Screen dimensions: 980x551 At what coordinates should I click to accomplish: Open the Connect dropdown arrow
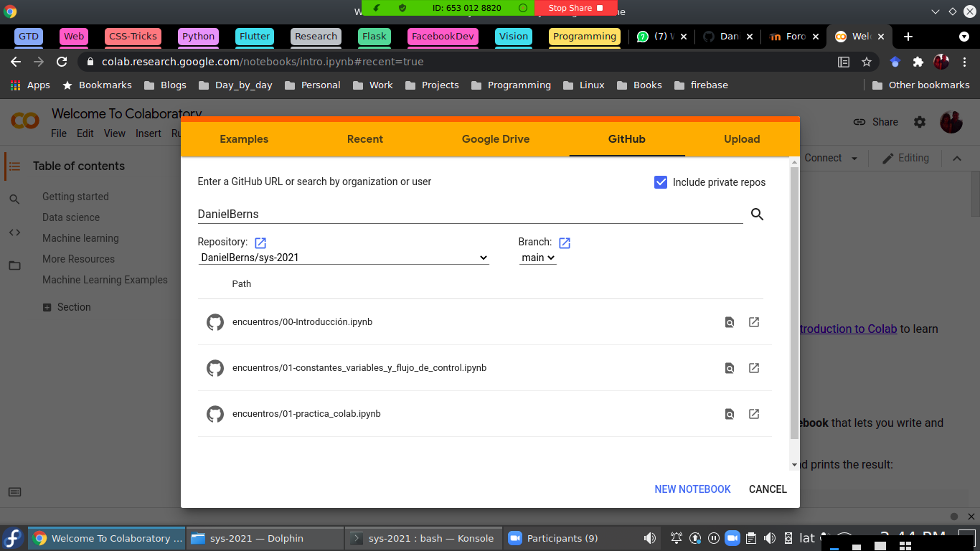[854, 159]
